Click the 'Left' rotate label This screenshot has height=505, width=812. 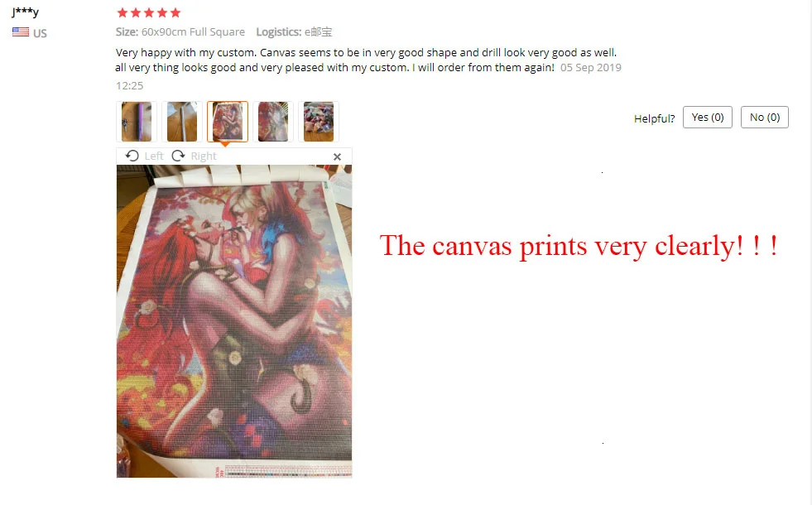154,156
